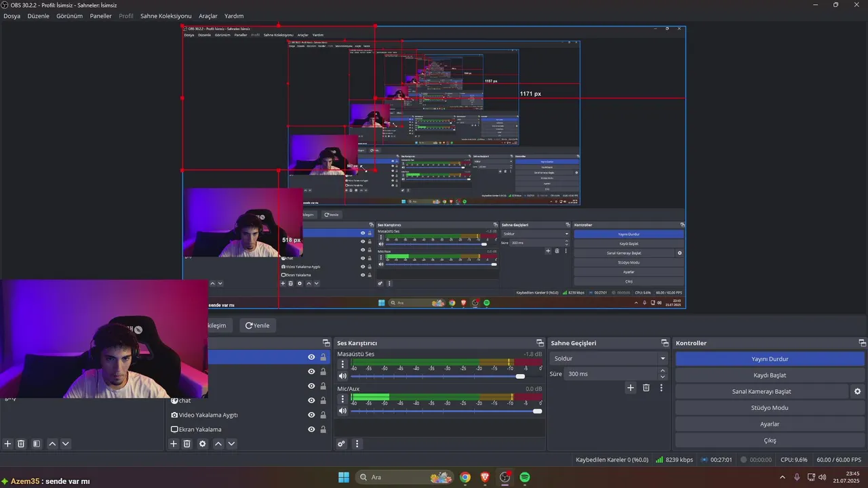Open scene filters icon in Scenes toolbar
Image resolution: width=868 pixels, height=488 pixels.
[x=37, y=444]
